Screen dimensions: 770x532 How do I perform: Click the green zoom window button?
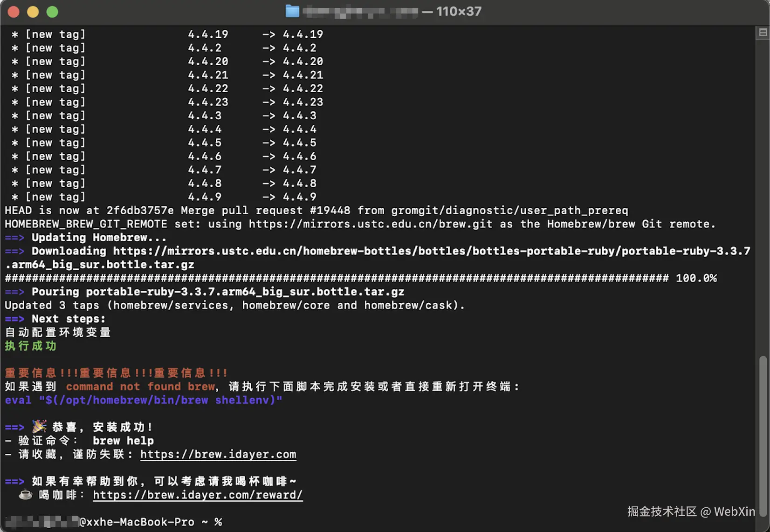click(x=52, y=12)
